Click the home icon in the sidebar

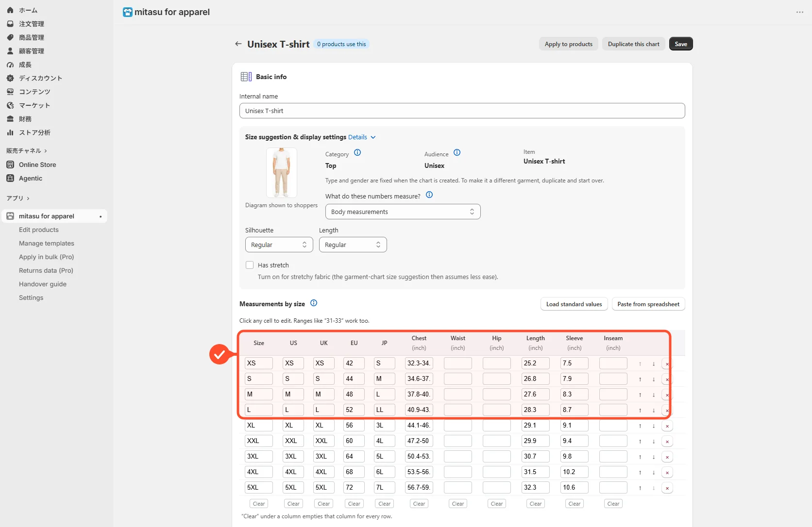(10, 10)
